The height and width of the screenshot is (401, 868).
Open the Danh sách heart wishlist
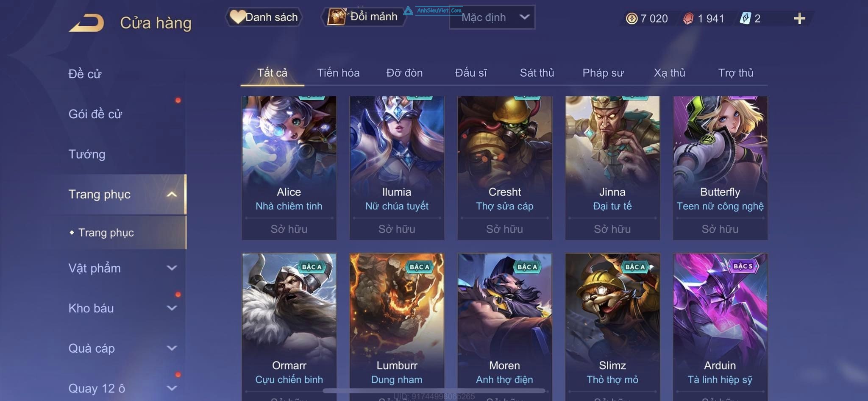click(264, 17)
